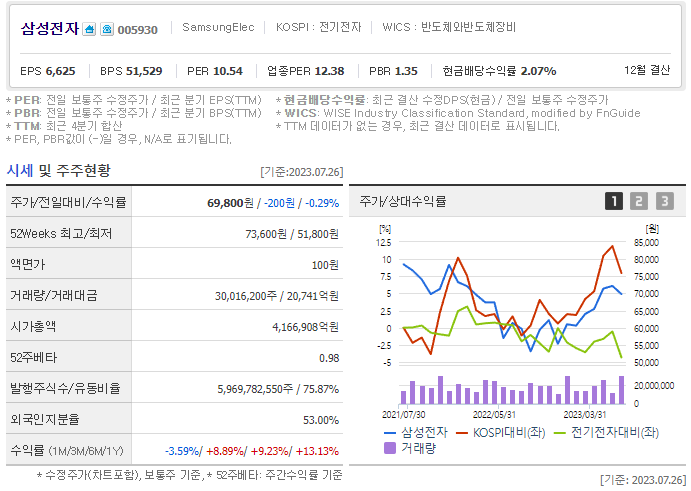Toggle the KOSPI대비(좌) red legend line
Viewport: 691px width, 491px height.
point(501,432)
